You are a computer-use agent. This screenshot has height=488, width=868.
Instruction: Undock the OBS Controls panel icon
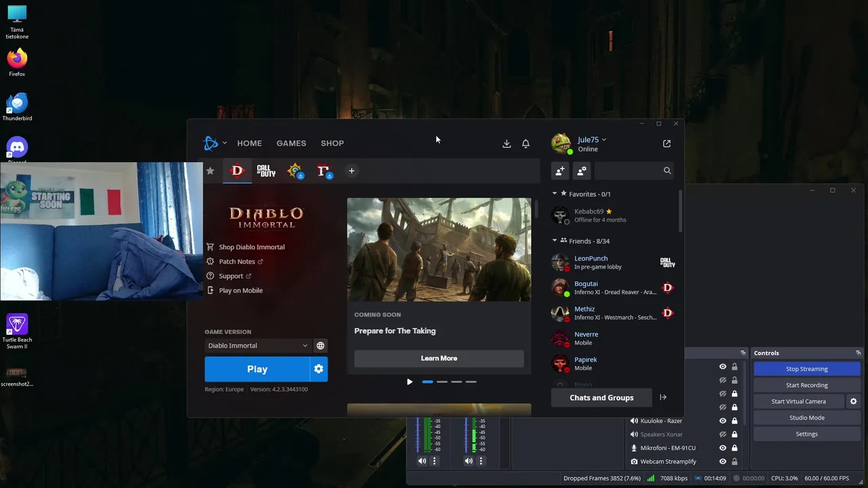[859, 353]
